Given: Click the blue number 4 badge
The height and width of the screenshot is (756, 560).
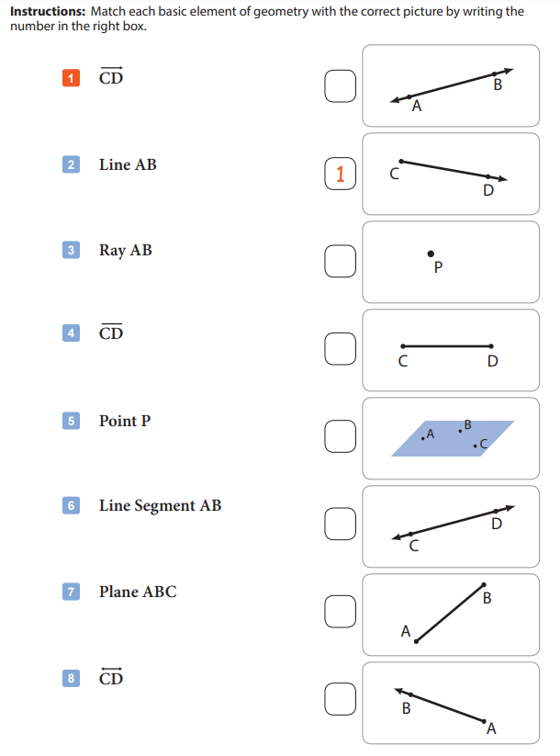Looking at the screenshot, I should pyautogui.click(x=71, y=333).
